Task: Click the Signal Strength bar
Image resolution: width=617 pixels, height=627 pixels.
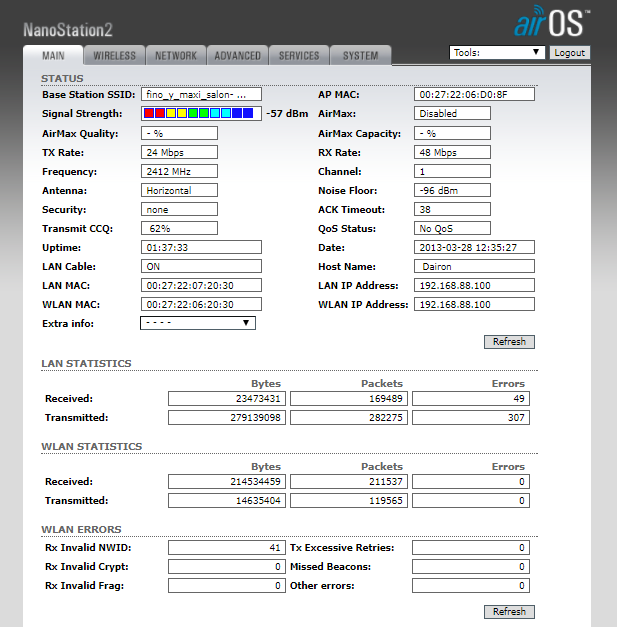Action: 202,113
